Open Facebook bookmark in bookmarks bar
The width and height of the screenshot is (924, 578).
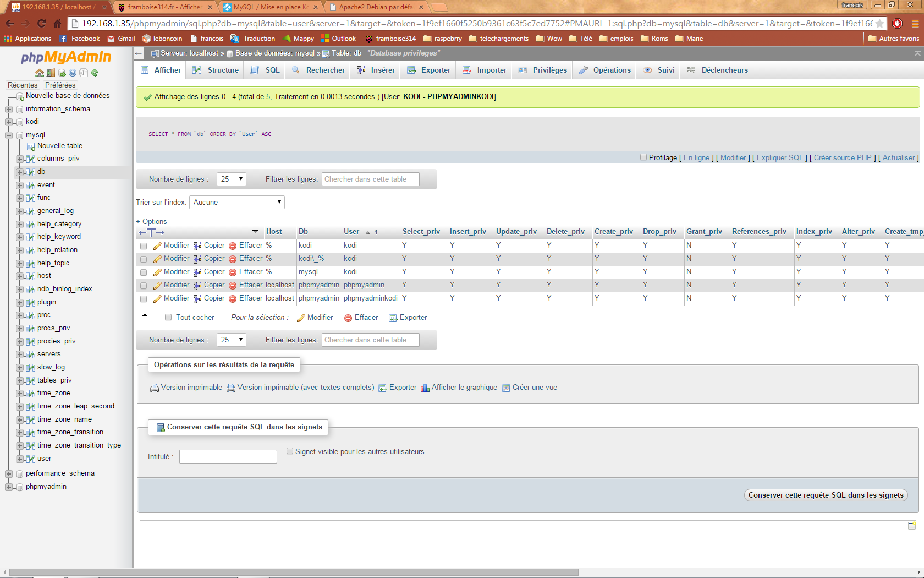79,39
